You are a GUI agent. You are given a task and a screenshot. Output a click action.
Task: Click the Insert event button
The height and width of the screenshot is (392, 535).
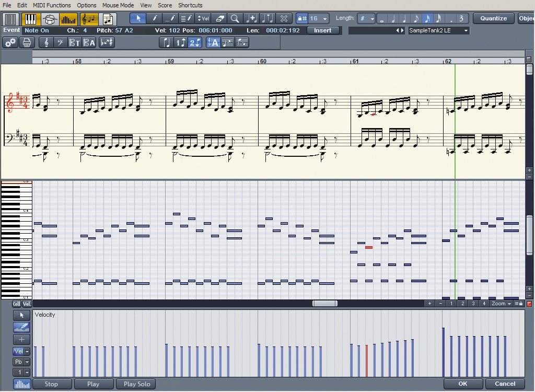(x=322, y=30)
